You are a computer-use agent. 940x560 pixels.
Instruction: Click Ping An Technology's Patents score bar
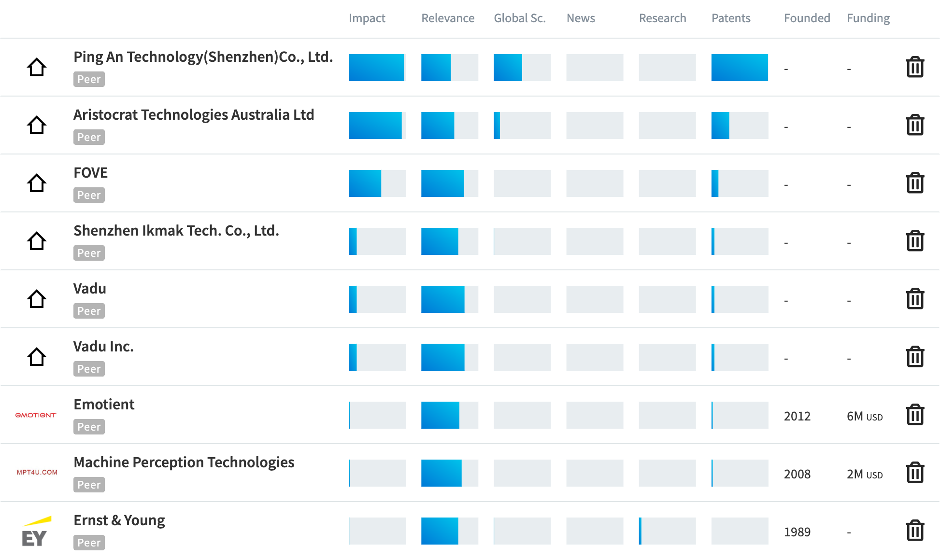coord(739,68)
